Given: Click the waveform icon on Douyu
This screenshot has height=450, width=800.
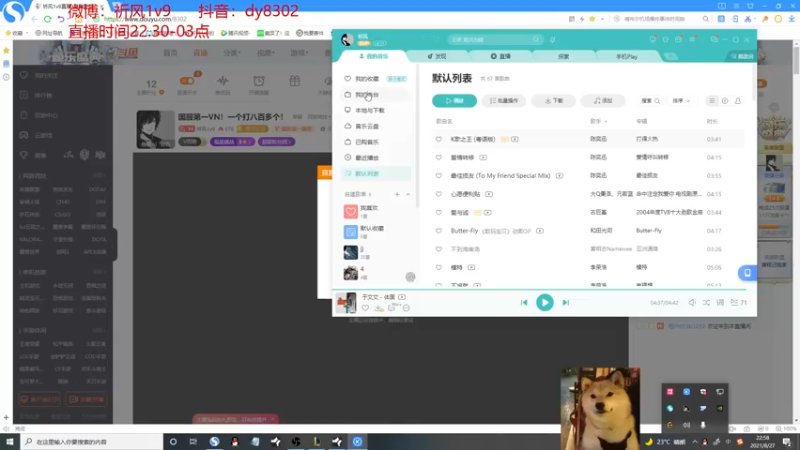Looking at the screenshot, I should [x=222, y=81].
